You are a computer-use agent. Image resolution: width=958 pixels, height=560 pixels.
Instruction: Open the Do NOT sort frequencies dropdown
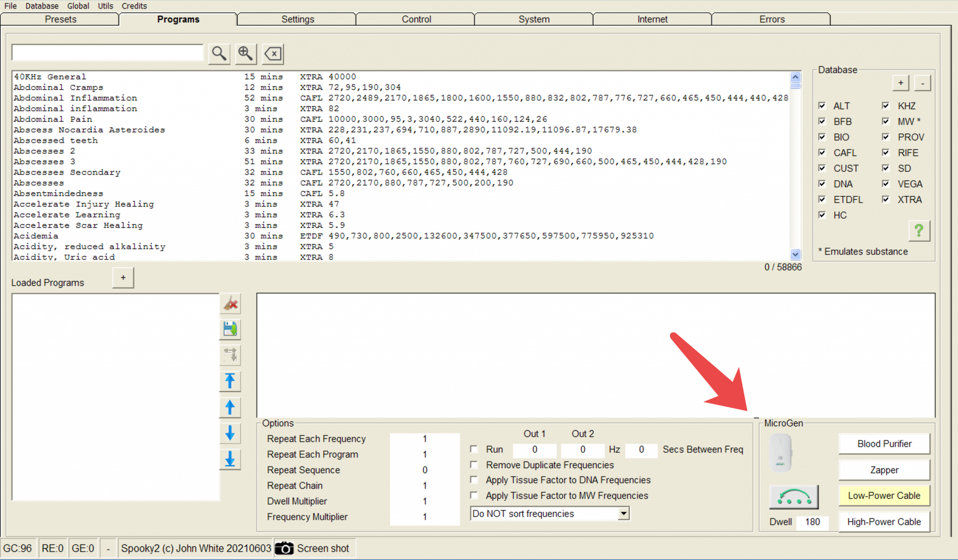pos(623,514)
